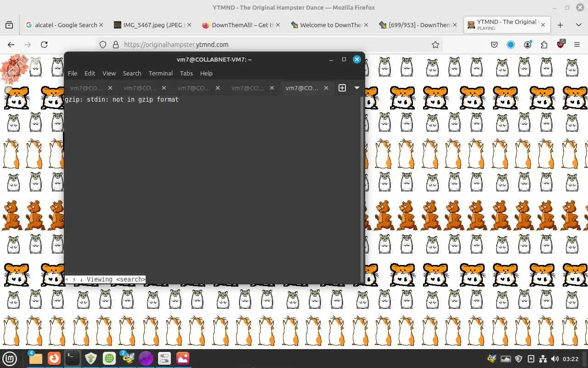The height and width of the screenshot is (368, 588).
Task: Open the terminal File menu
Action: [x=73, y=73]
